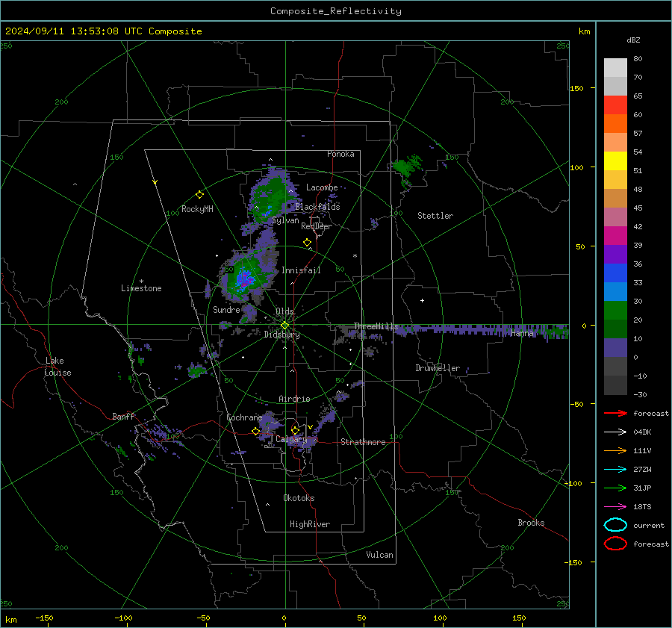Click the yellow diamond at radar center near Olds
Viewport: 672px width, 628px height.
[x=284, y=326]
